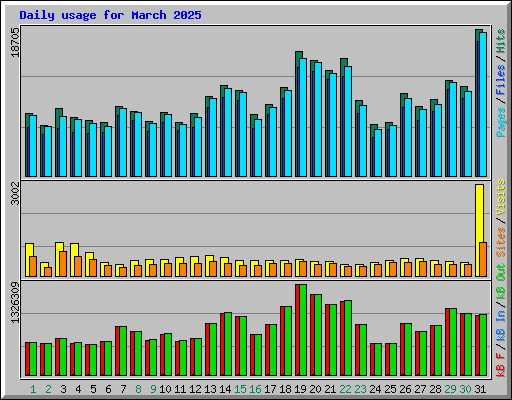Image resolution: width=512 pixels, height=400 pixels.
Task: Click day 6 on the x-axis
Action: (108, 389)
